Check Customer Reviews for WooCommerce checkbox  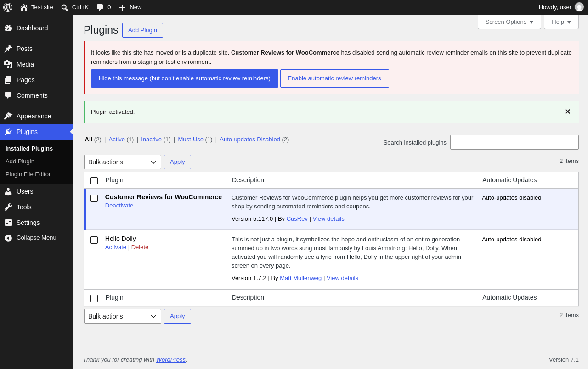click(94, 198)
